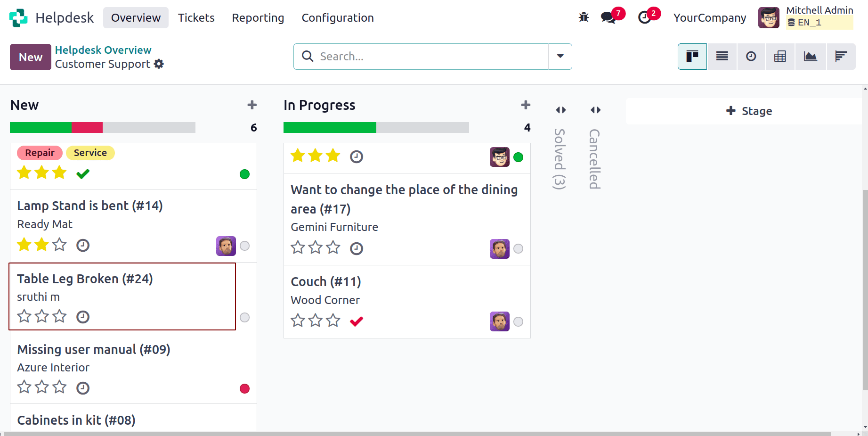This screenshot has height=436, width=868.
Task: Star the first priority star on Couch ticket
Action: point(298,320)
